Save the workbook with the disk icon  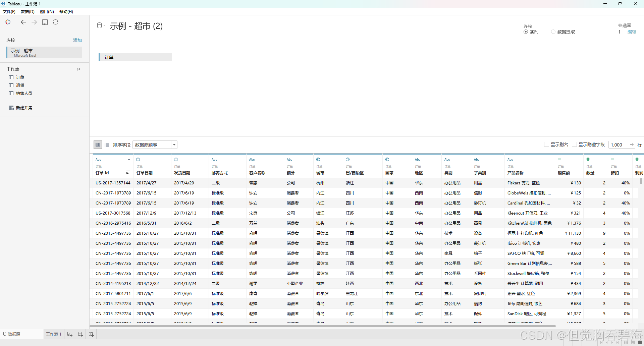pyautogui.click(x=45, y=22)
